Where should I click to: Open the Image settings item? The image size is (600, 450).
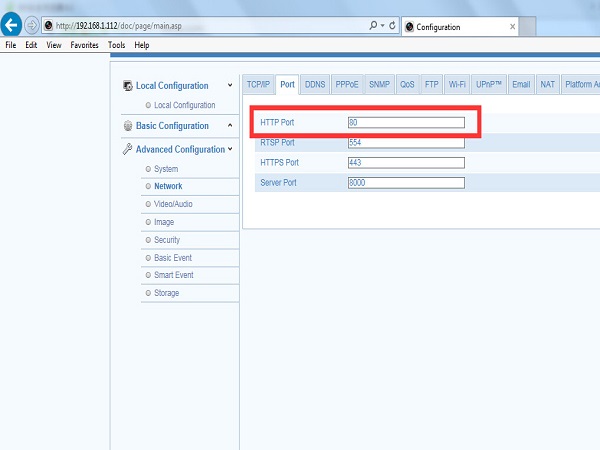[164, 222]
